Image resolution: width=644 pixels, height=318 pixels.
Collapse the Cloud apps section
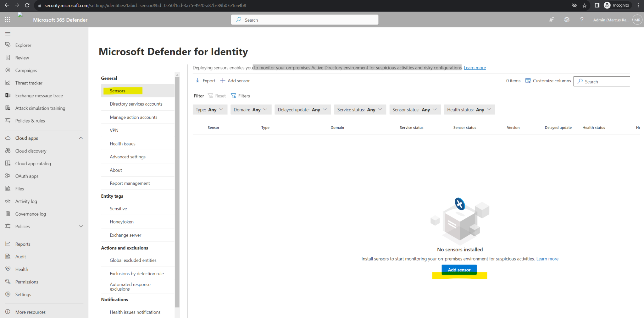[x=81, y=138]
